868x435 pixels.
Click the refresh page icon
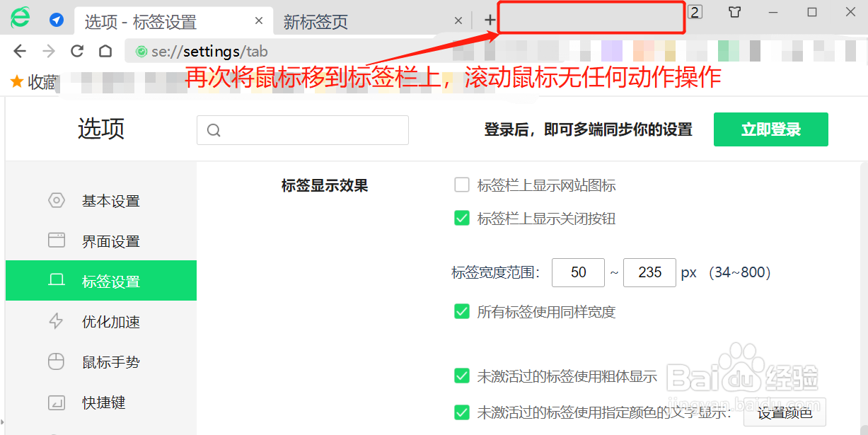point(76,50)
